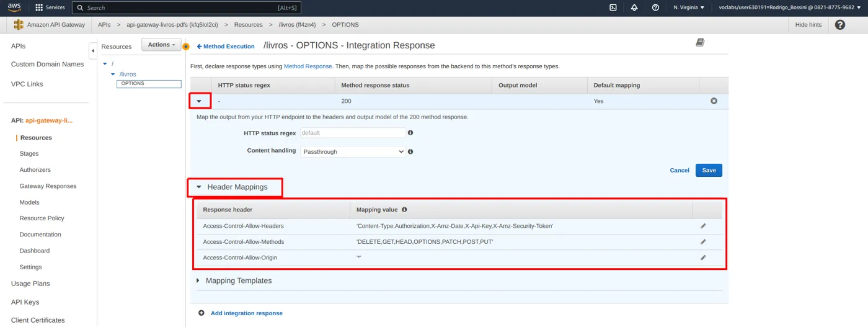Viewport: 868px width, 327px height.
Task: Edit the Access-Control-Allow-Methods mapping
Action: [703, 242]
